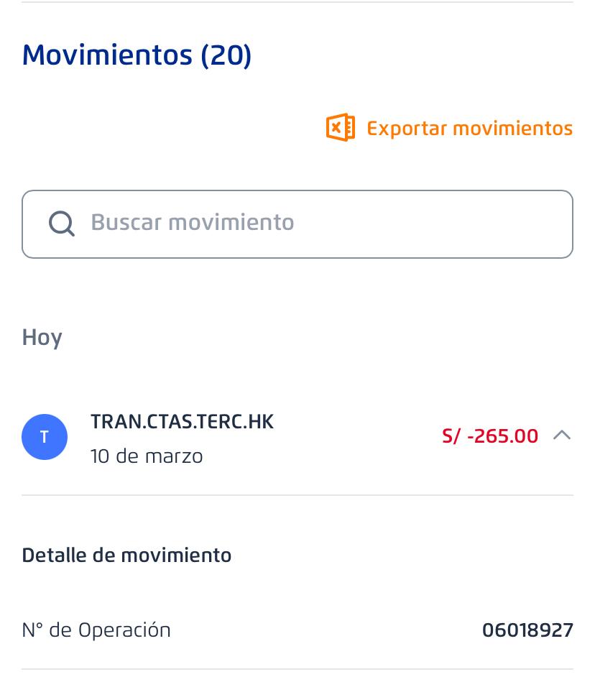Click the Excel export icon
The image size is (595, 700).
pos(341,128)
